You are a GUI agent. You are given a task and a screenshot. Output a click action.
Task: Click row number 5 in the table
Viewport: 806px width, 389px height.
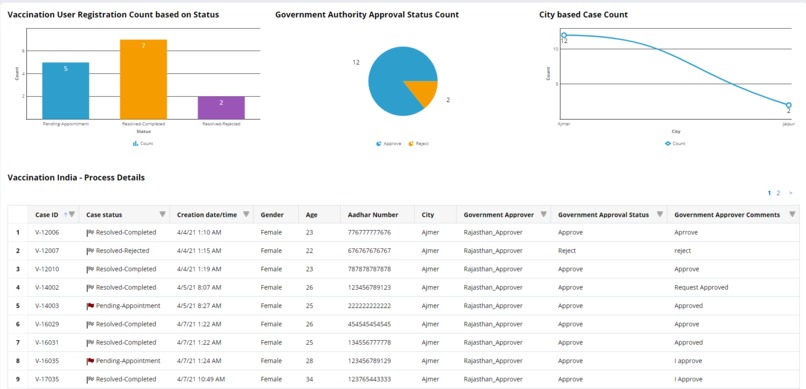click(x=17, y=306)
